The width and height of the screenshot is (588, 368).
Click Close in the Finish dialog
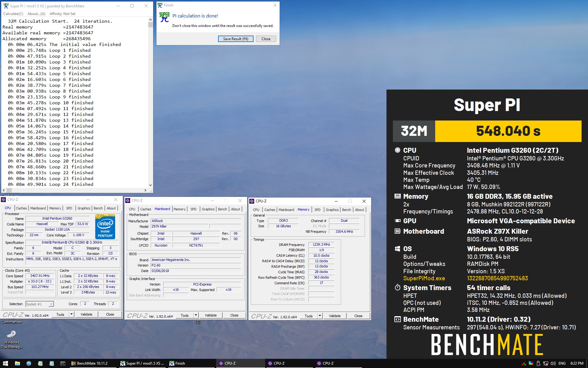tap(266, 39)
